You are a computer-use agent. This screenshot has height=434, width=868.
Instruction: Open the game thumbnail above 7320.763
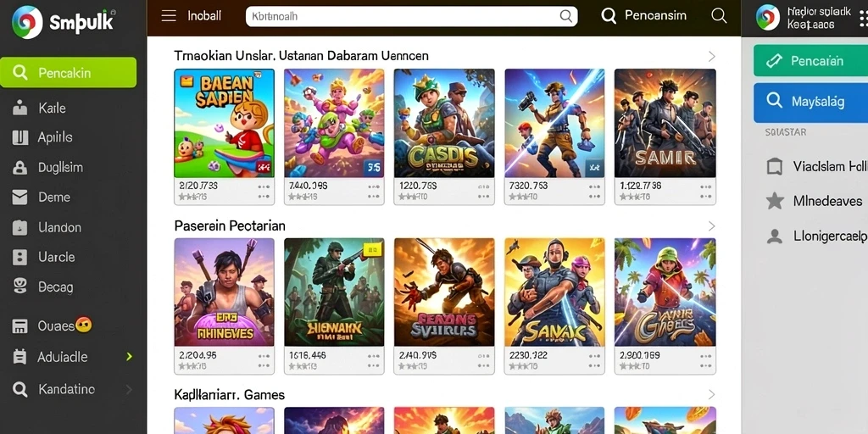(554, 123)
